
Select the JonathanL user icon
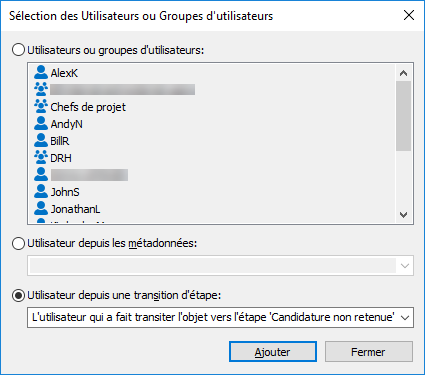(x=41, y=208)
